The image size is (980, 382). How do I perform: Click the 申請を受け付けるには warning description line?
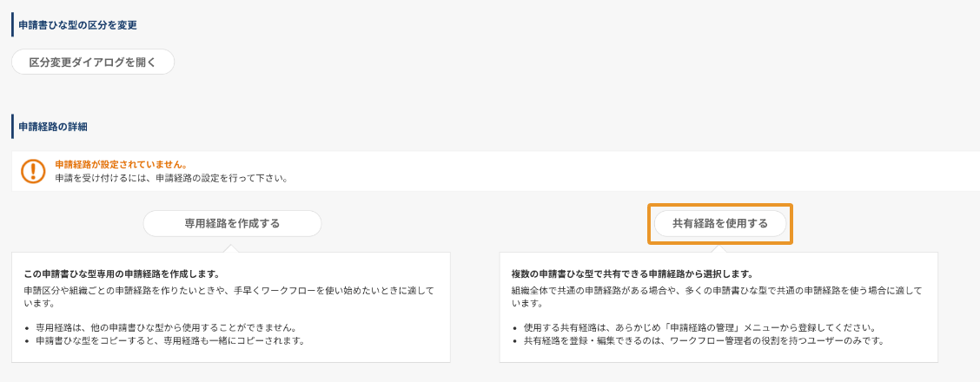(171, 178)
